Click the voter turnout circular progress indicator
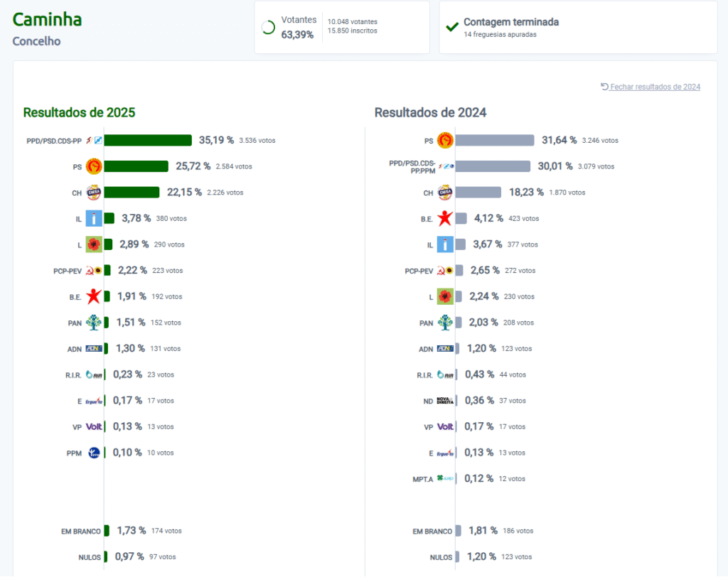 tap(268, 28)
